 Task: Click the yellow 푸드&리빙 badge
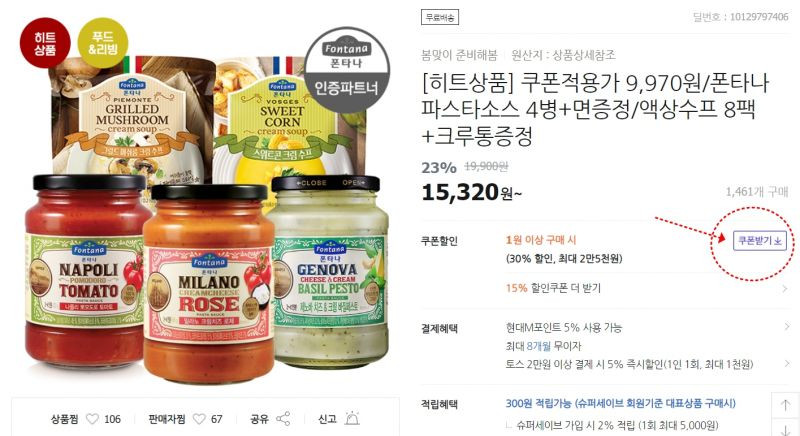pos(103,43)
